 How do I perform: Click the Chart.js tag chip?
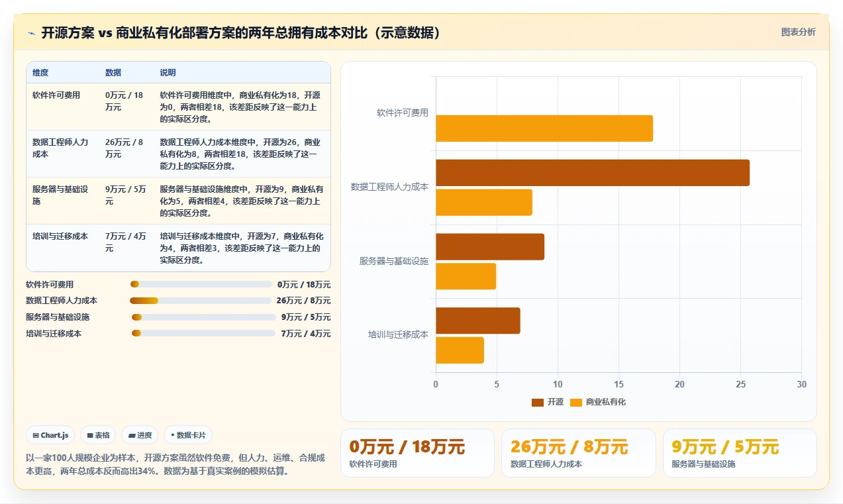coord(51,435)
